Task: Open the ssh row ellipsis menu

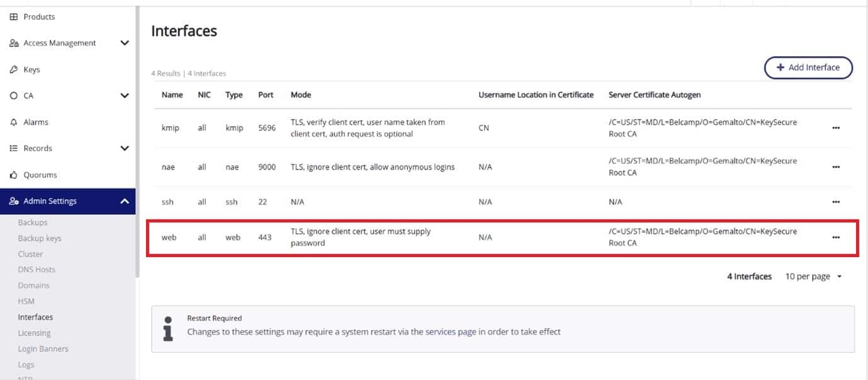Action: click(836, 202)
